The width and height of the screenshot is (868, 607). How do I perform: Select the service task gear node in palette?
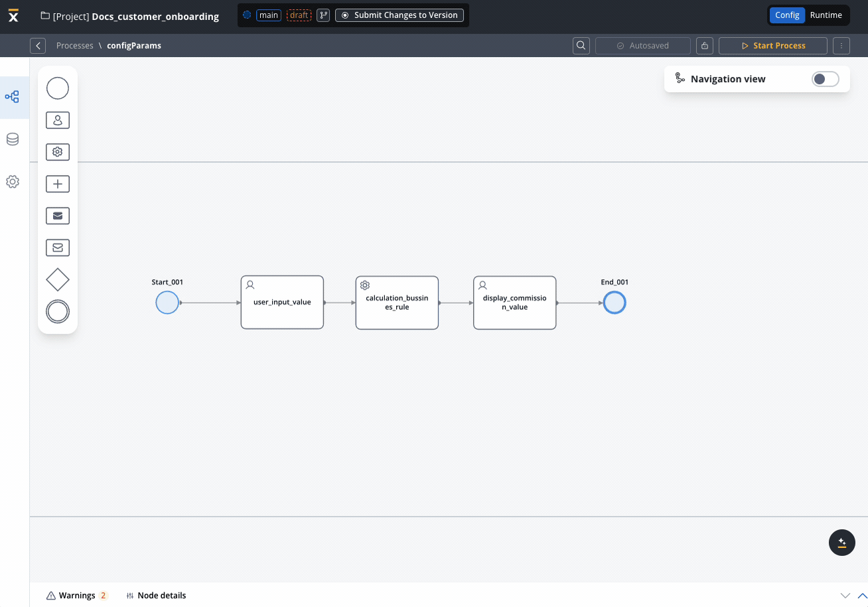click(58, 152)
